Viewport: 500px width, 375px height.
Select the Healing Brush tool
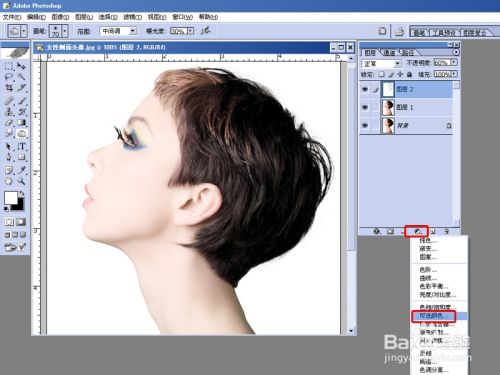[x=9, y=101]
